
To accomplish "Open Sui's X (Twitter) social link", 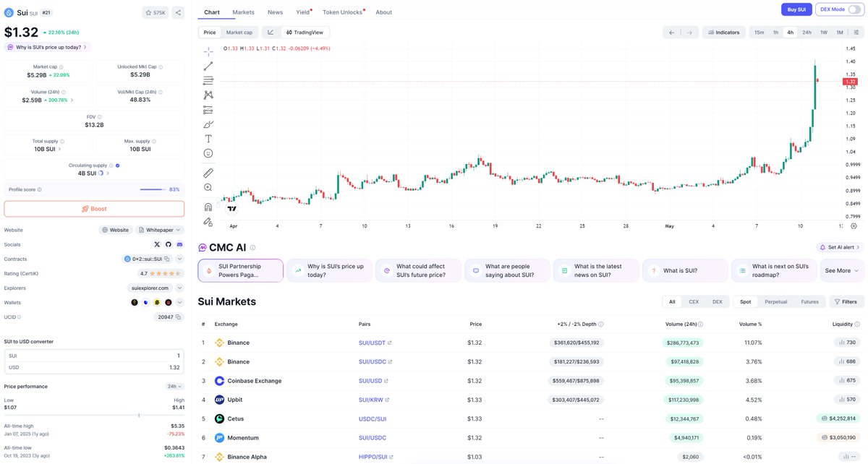I will click(x=158, y=244).
